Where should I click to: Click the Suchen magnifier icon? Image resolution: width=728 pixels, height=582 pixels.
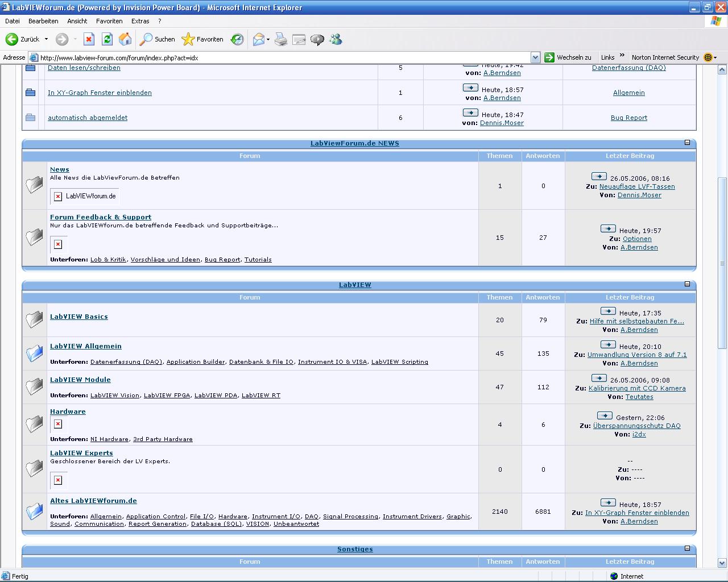147,39
